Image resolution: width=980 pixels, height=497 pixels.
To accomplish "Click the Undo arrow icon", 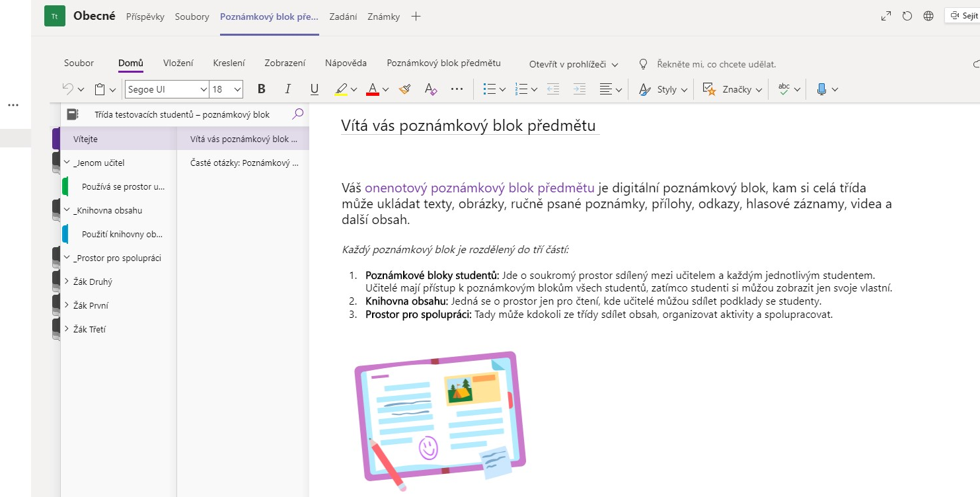I will [x=67, y=89].
